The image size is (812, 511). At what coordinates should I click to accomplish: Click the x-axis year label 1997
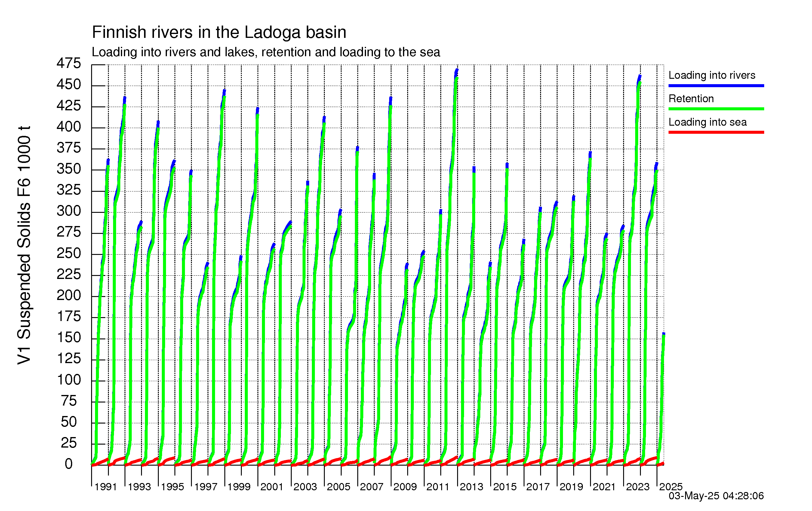click(206, 487)
